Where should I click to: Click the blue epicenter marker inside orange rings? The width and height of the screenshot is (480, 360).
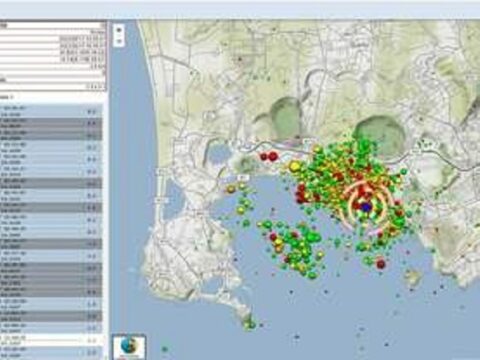(x=366, y=207)
